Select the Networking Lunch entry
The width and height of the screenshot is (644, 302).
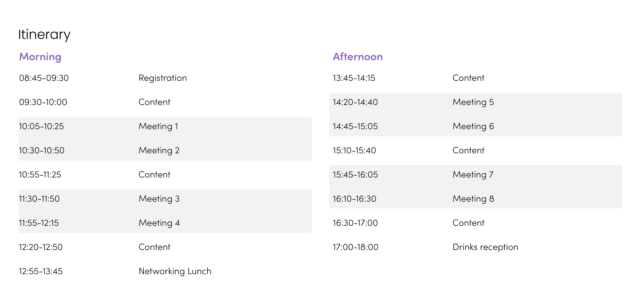pyautogui.click(x=175, y=271)
